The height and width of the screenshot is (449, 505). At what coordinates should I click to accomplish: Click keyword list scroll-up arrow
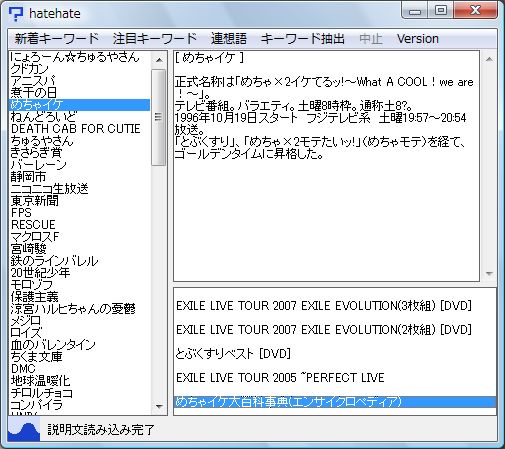point(159,60)
